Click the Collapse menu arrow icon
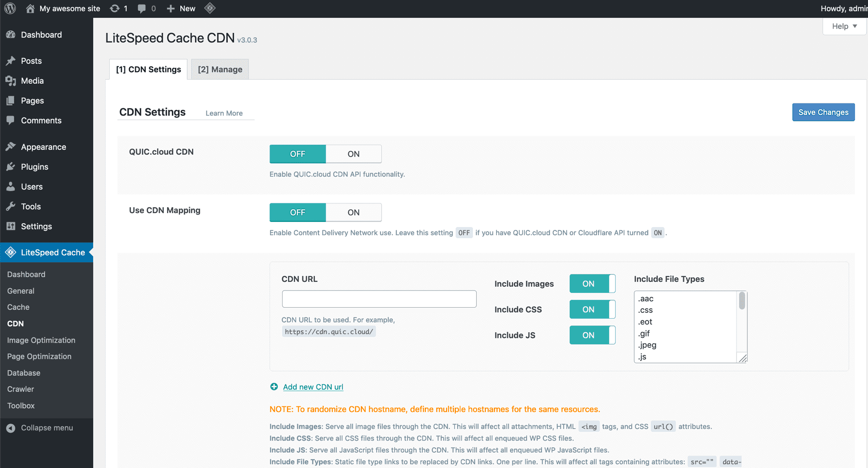Image resolution: width=868 pixels, height=468 pixels. coord(11,428)
